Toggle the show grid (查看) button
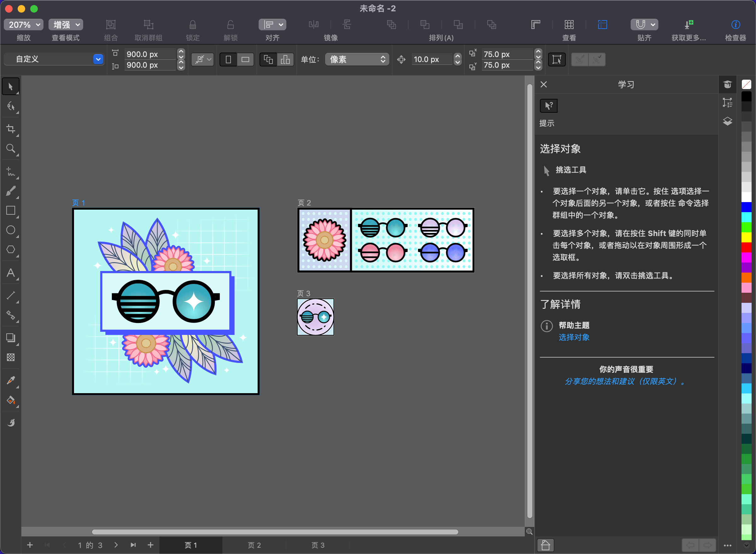 point(569,25)
